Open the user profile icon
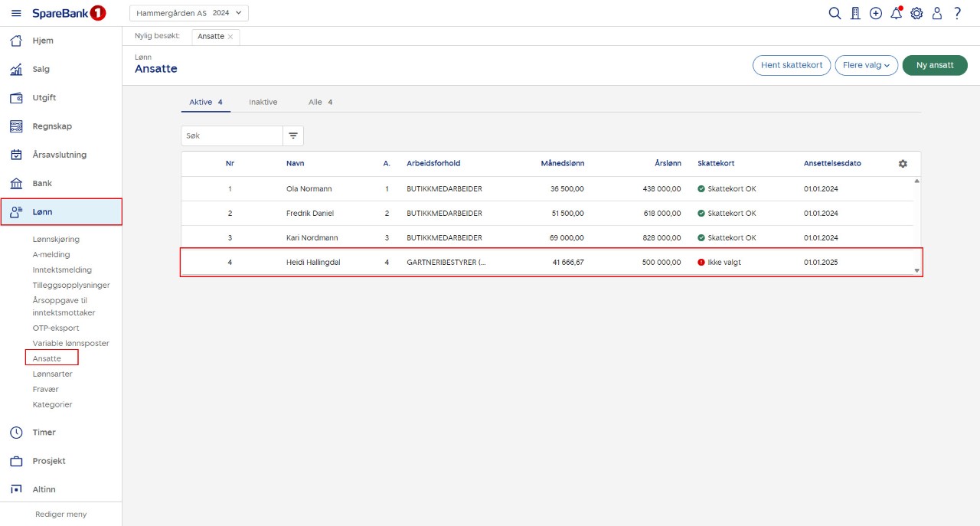 [936, 13]
